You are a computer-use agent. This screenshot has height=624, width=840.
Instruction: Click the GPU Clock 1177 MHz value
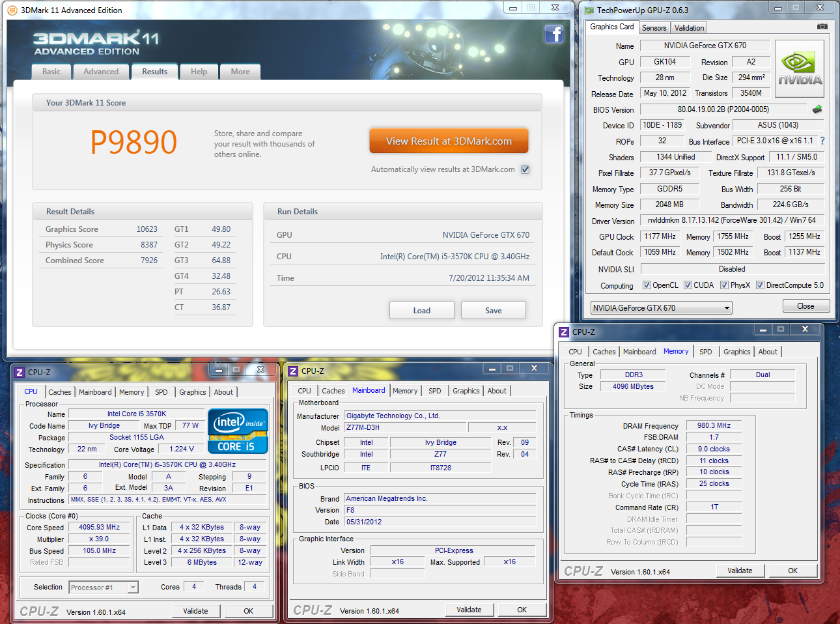(660, 236)
